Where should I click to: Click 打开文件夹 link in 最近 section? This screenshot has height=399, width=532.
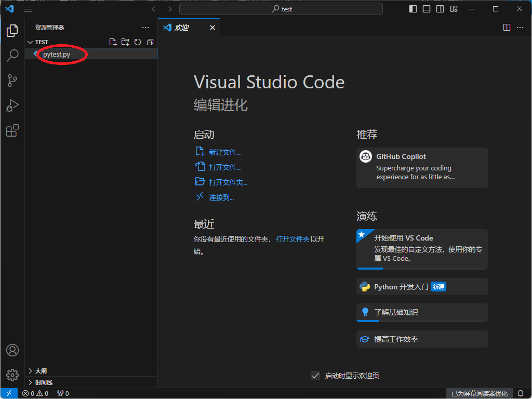click(x=292, y=239)
